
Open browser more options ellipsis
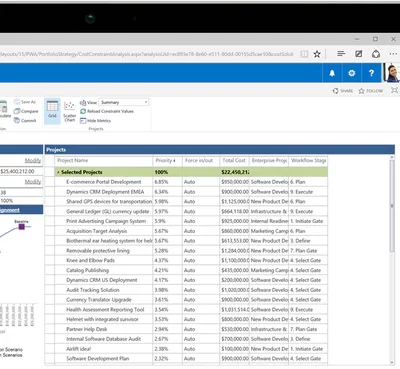(x=393, y=54)
